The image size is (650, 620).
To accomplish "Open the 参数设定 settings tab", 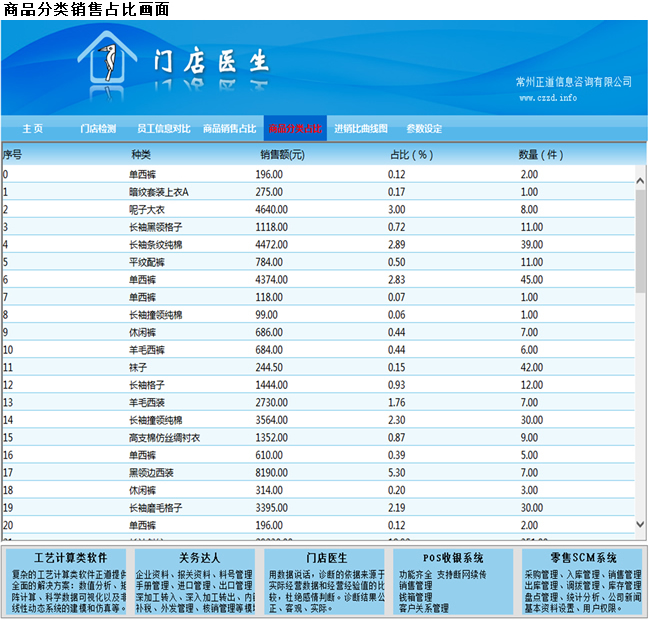I will click(424, 129).
